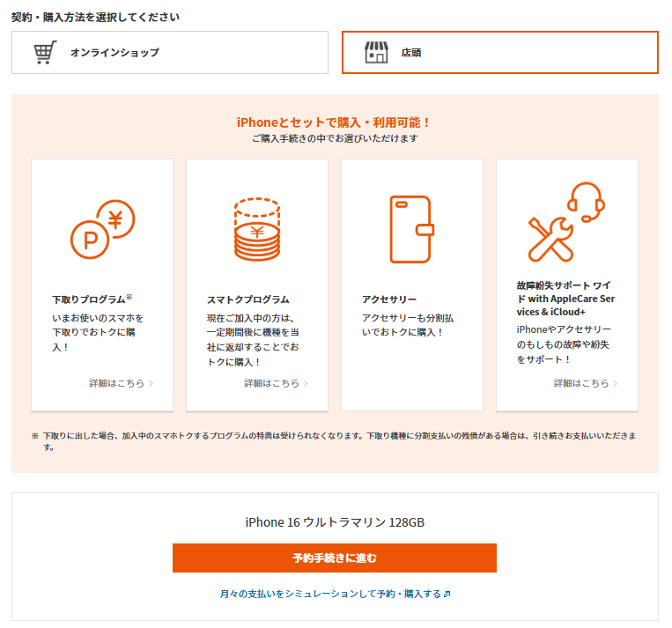Open 詳細はこちら under 下取りプログラム
The width and height of the screenshot is (672, 628).
coord(116,383)
